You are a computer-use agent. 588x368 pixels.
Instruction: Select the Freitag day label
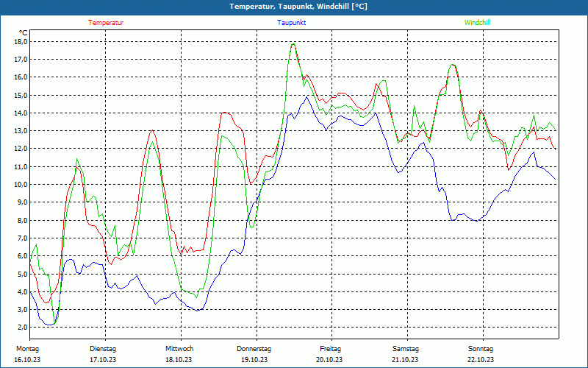point(330,348)
